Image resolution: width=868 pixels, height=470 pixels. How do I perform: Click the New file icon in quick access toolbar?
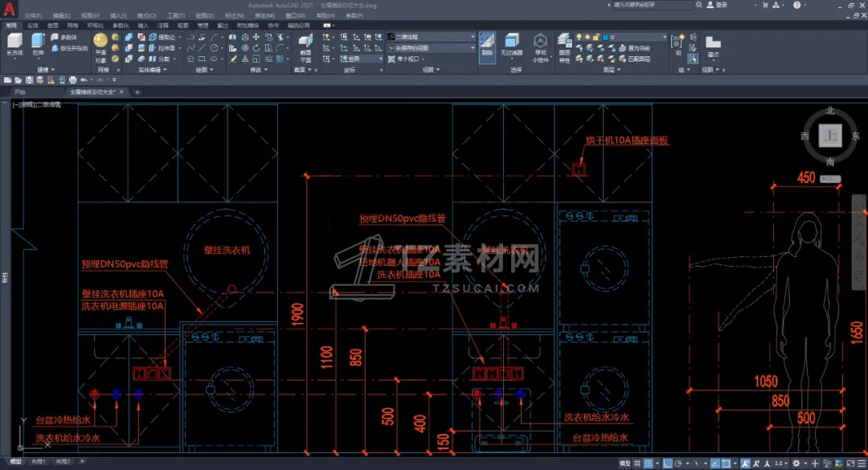[8, 80]
